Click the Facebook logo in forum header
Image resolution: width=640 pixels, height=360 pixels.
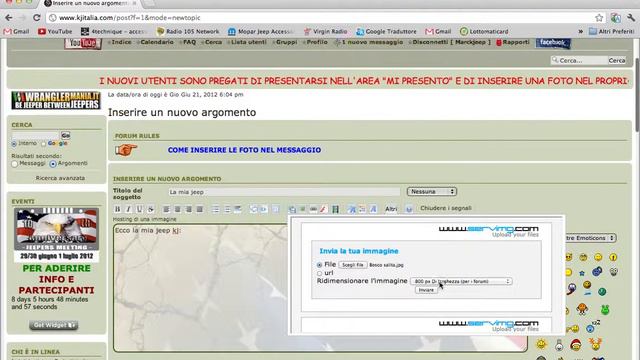click(x=553, y=42)
